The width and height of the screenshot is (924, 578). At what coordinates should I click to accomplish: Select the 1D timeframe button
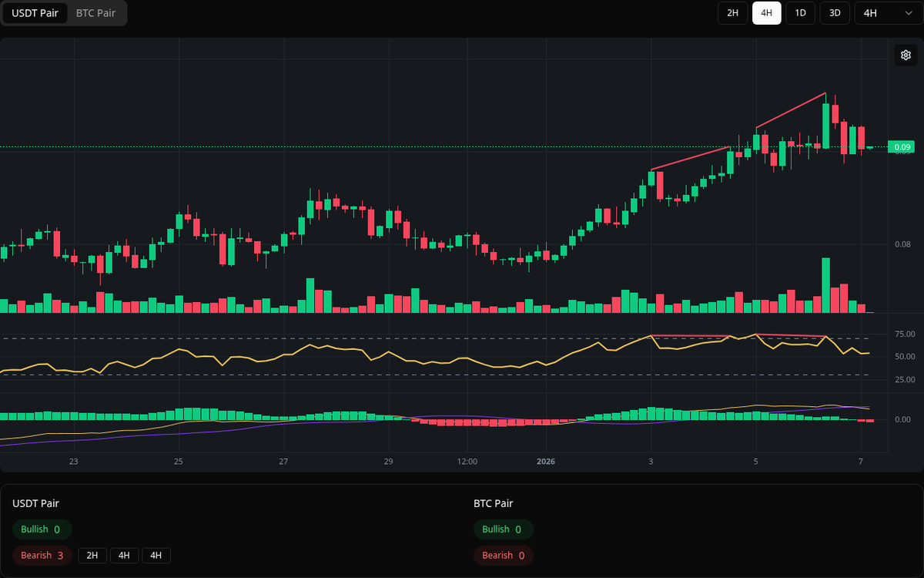pos(800,13)
